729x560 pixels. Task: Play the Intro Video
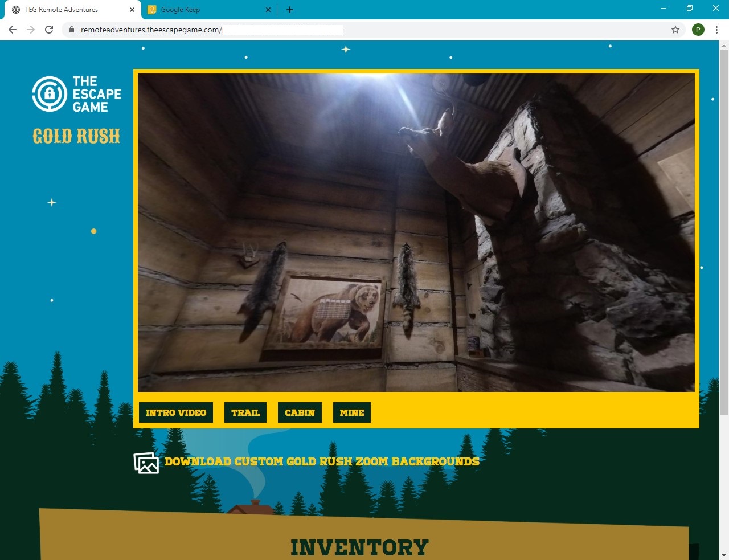click(x=176, y=412)
